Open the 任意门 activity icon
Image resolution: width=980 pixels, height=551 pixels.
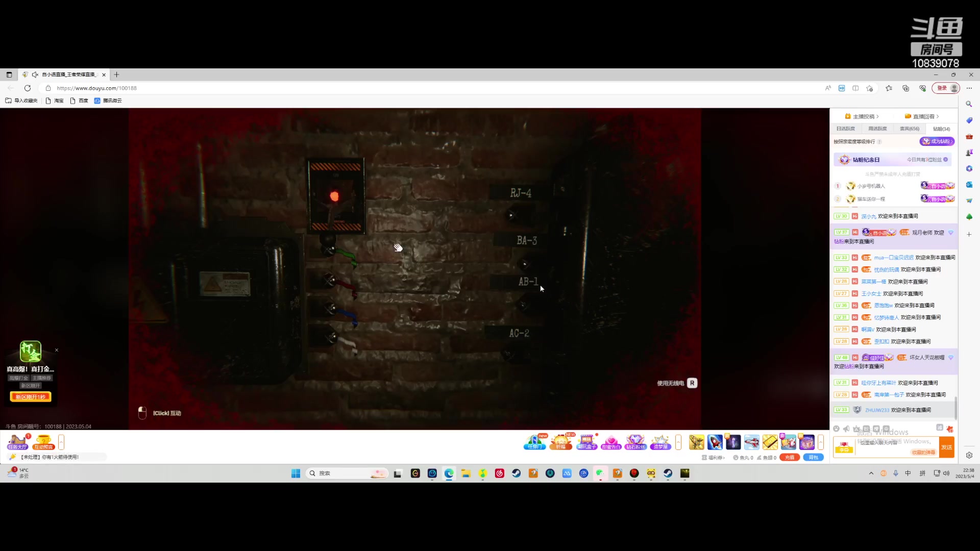coord(535,442)
